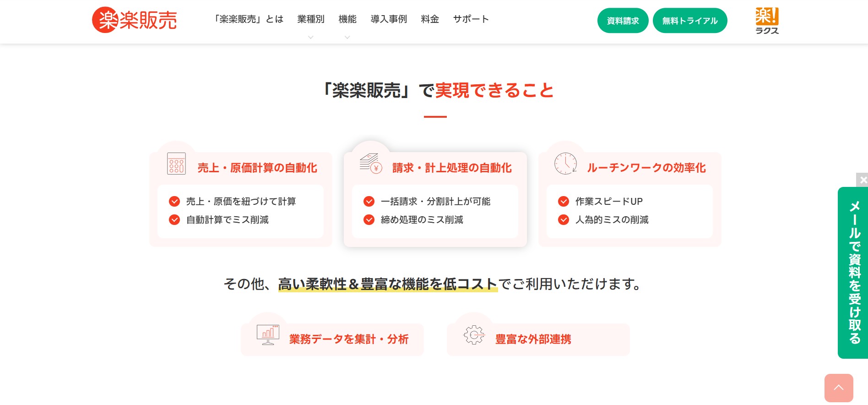The height and width of the screenshot is (405, 868).
Task: Close the メールで資料を受け取る side banner
Action: click(x=863, y=180)
